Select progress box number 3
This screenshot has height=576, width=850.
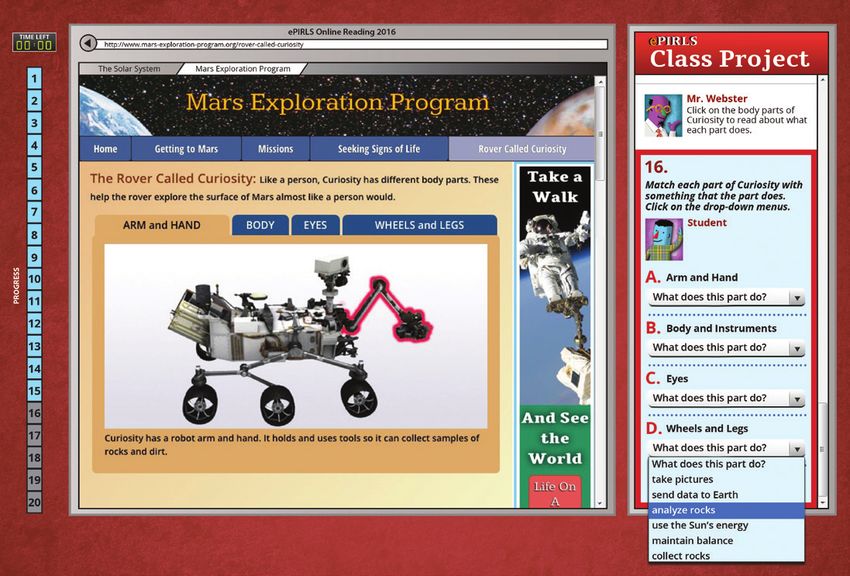34,122
